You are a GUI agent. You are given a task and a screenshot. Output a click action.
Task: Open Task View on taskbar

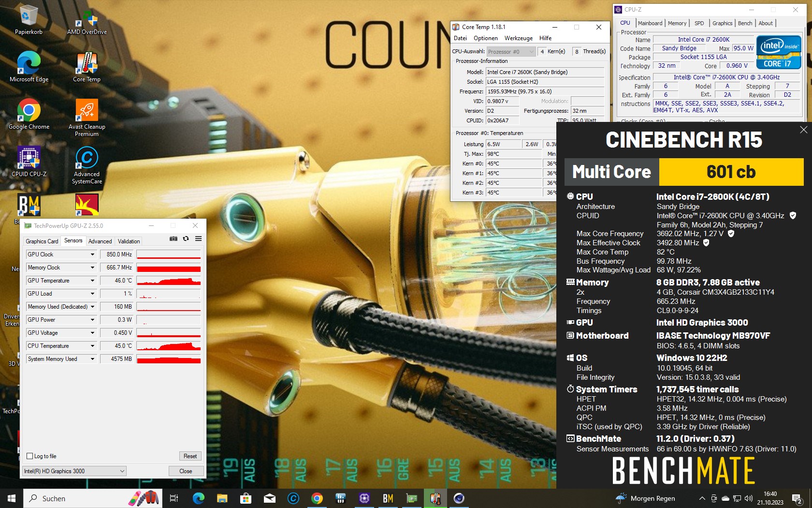pos(174,498)
